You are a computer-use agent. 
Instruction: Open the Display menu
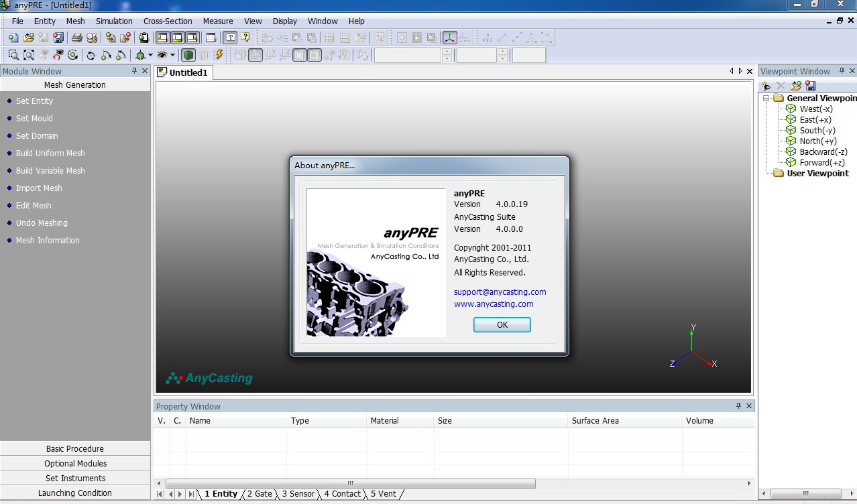click(x=285, y=21)
